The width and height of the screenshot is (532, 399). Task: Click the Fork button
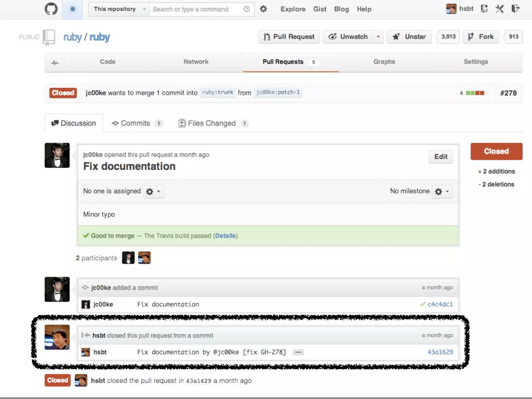(481, 37)
